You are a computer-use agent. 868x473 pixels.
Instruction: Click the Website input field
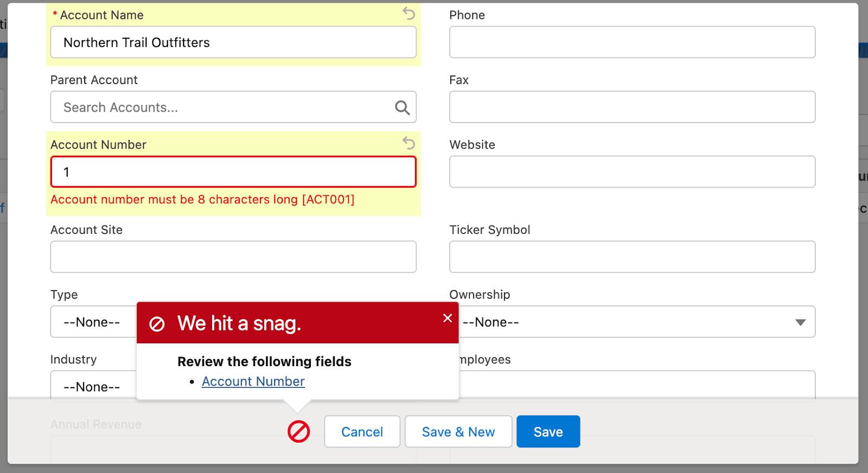click(x=632, y=172)
